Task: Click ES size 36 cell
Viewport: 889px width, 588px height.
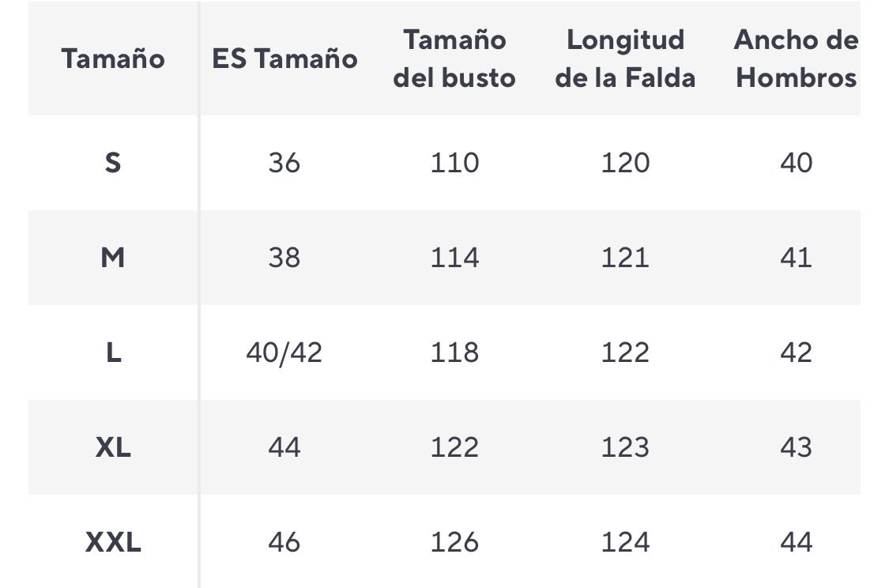Action: 284,163
